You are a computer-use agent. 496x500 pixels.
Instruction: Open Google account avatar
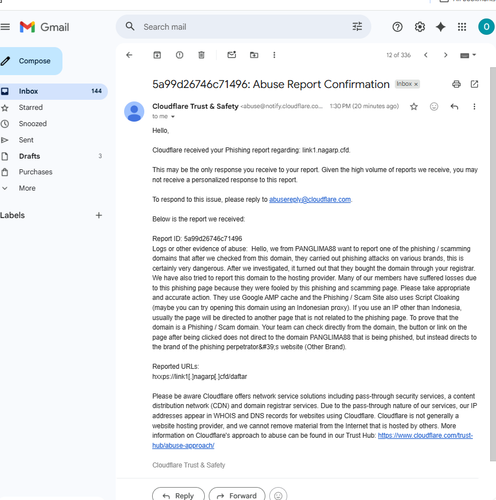pyautogui.click(x=486, y=27)
